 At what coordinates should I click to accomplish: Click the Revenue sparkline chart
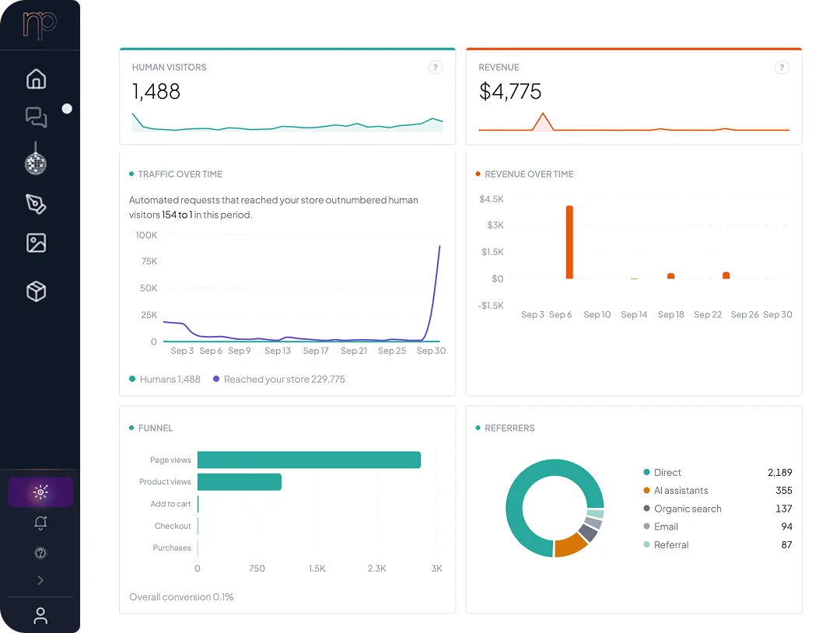(x=634, y=122)
